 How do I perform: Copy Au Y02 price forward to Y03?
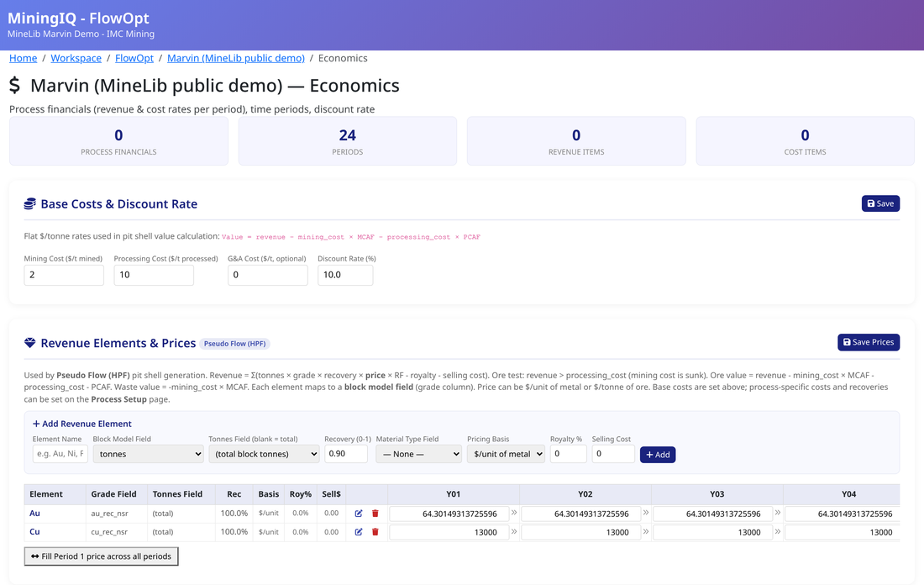pyautogui.click(x=646, y=513)
